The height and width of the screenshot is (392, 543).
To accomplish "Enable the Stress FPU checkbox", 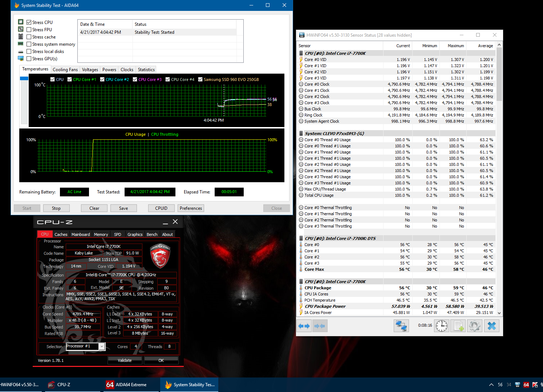I will coord(29,29).
